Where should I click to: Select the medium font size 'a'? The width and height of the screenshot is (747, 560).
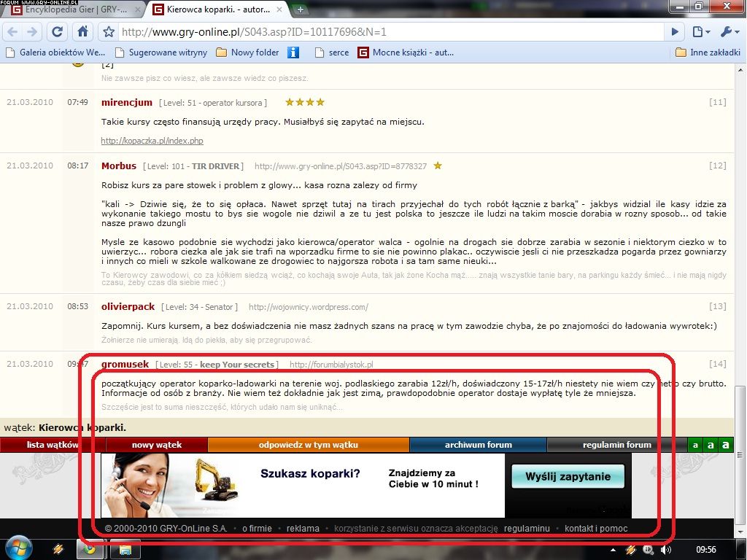tap(711, 446)
